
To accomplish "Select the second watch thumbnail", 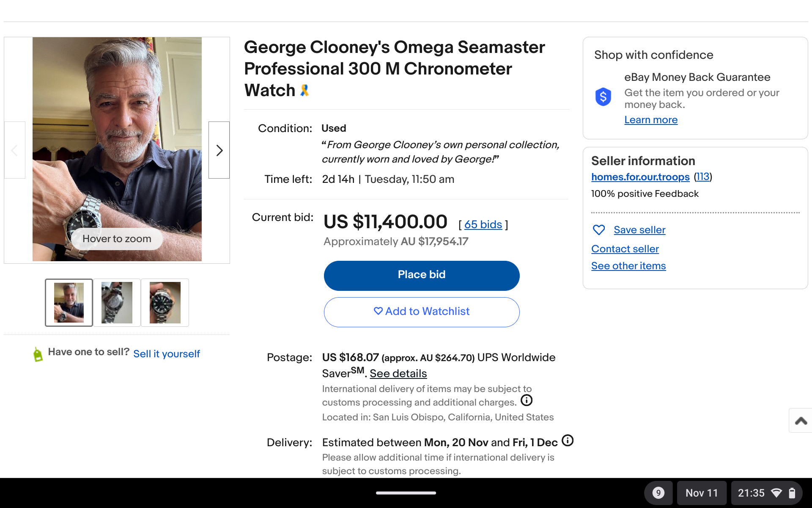I will [117, 303].
